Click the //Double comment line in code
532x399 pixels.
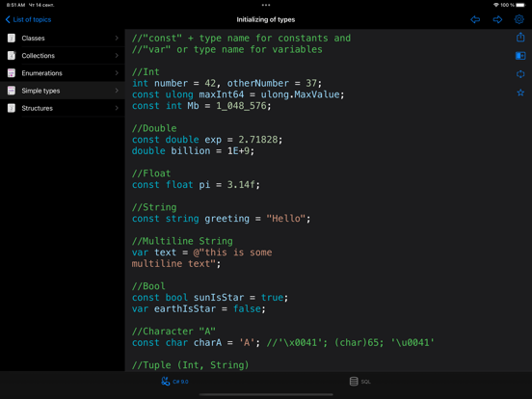coord(154,128)
